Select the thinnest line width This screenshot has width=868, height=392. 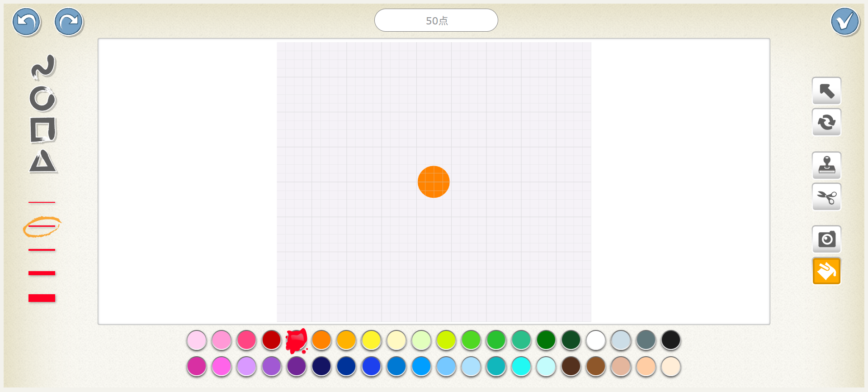[x=42, y=202]
